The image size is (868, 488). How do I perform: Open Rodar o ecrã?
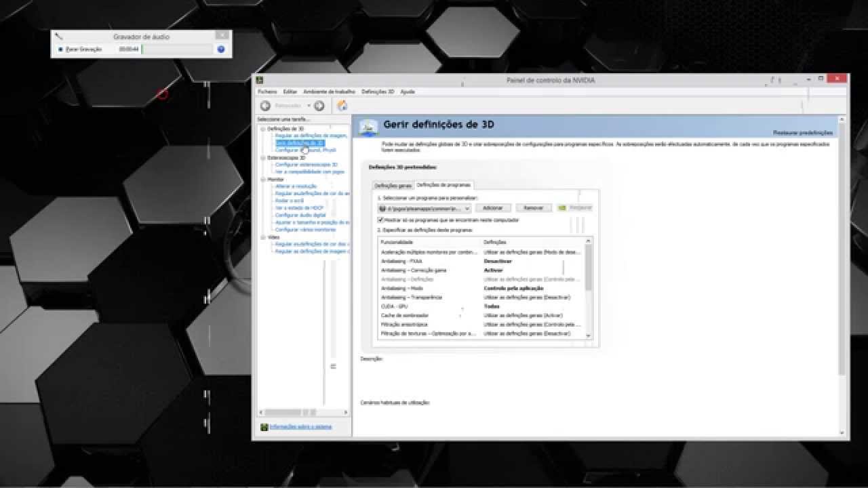click(289, 201)
